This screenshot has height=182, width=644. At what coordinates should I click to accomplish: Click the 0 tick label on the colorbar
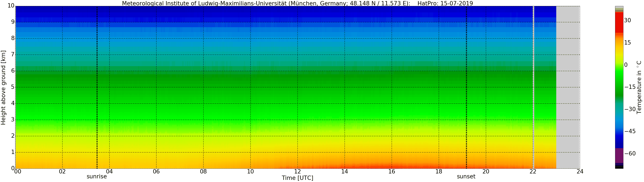pyautogui.click(x=626, y=65)
